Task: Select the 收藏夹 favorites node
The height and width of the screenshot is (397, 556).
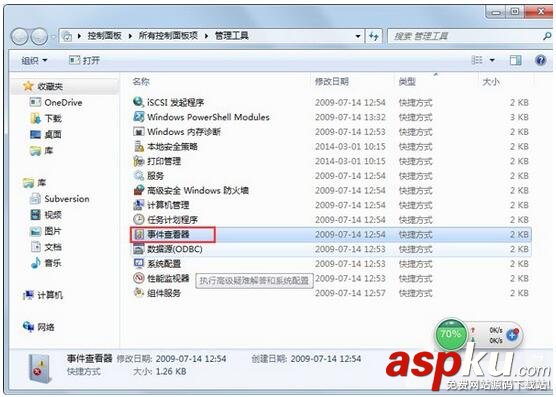Action: 50,86
